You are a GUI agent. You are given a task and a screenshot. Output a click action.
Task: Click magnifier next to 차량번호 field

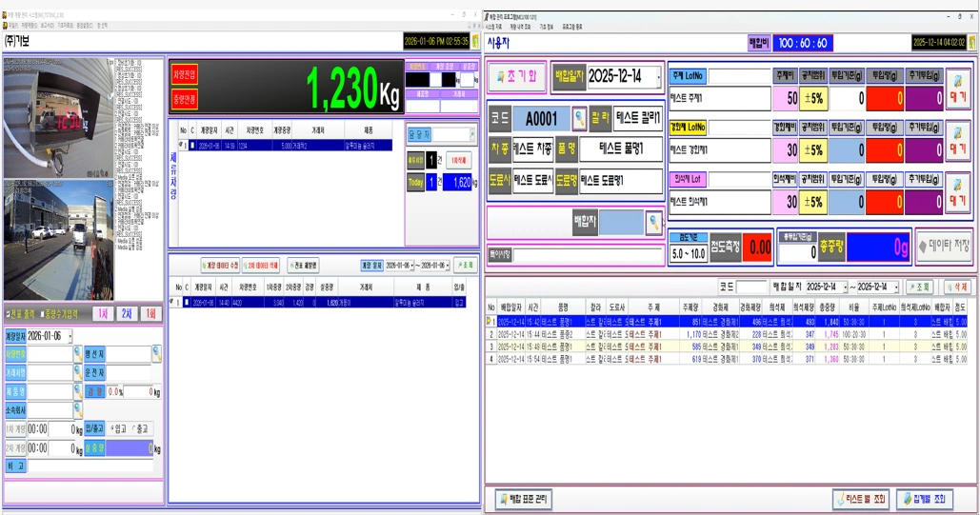pyautogui.click(x=77, y=354)
